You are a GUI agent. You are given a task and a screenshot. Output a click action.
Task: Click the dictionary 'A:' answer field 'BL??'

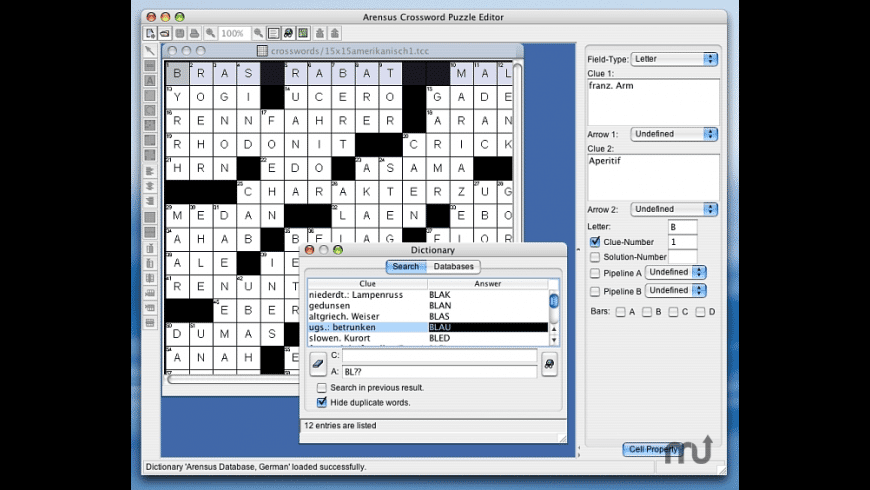[439, 371]
